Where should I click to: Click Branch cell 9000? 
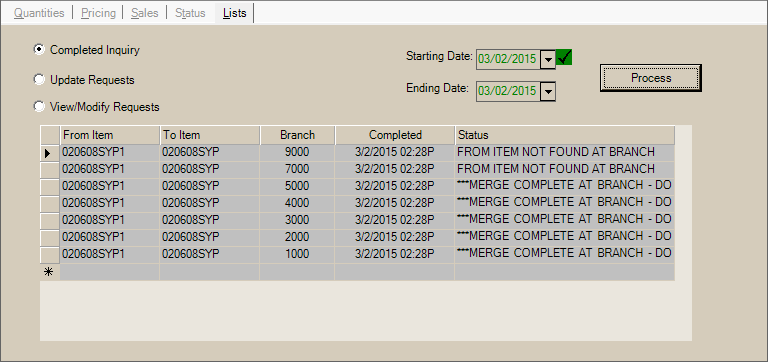(297, 153)
